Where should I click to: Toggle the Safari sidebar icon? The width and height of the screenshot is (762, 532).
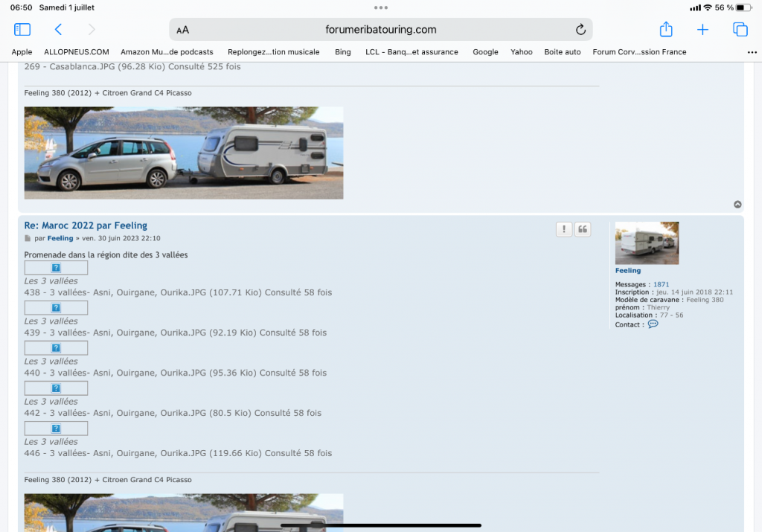[22, 30]
